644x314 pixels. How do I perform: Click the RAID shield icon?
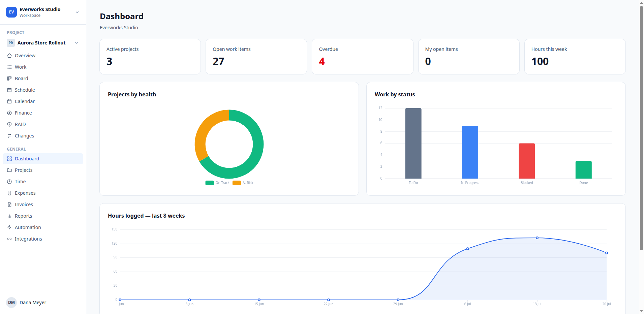tap(9, 124)
